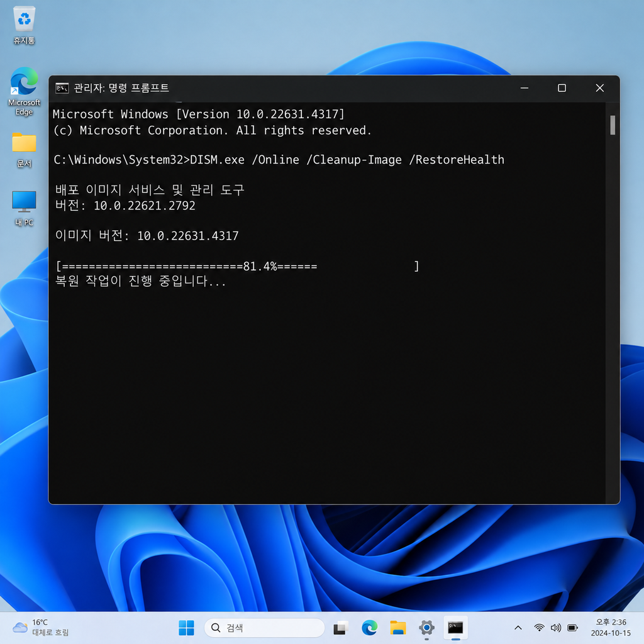Screen dimensions: 644x644
Task: Click the 'Microsoft Windows [Version' header line
Action: click(199, 114)
